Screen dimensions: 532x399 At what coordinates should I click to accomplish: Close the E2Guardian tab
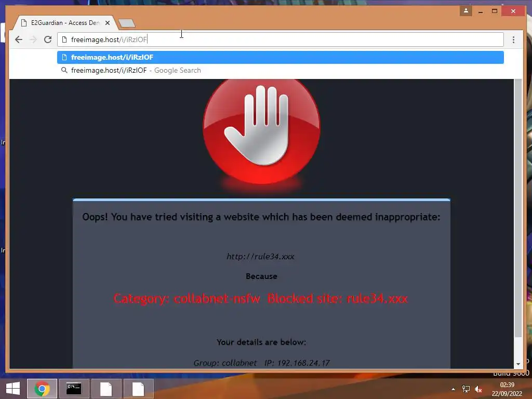pos(108,23)
